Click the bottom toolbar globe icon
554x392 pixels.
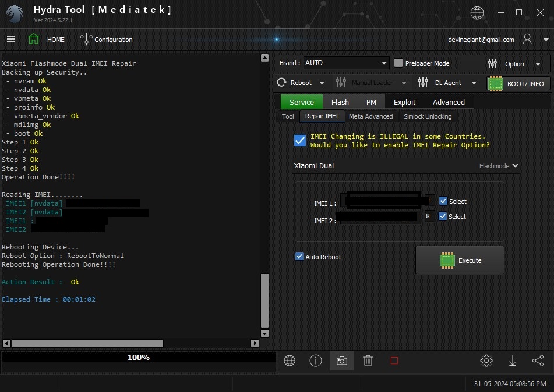(x=290, y=361)
